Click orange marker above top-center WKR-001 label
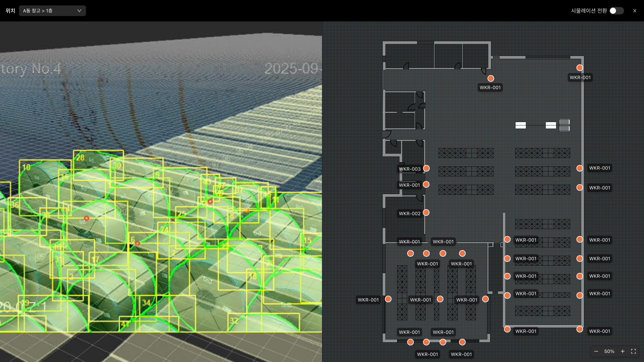The height and width of the screenshot is (362, 644). (x=491, y=78)
